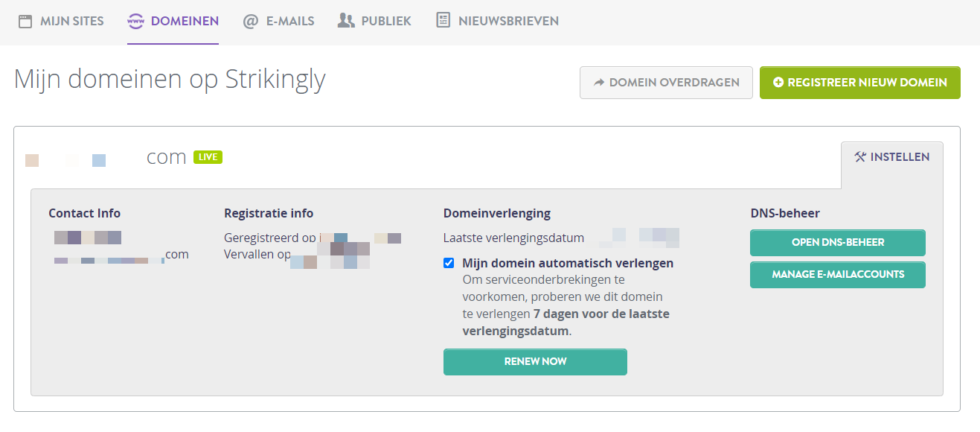Go to the Publiek tab
980x432 pixels.
(374, 21)
